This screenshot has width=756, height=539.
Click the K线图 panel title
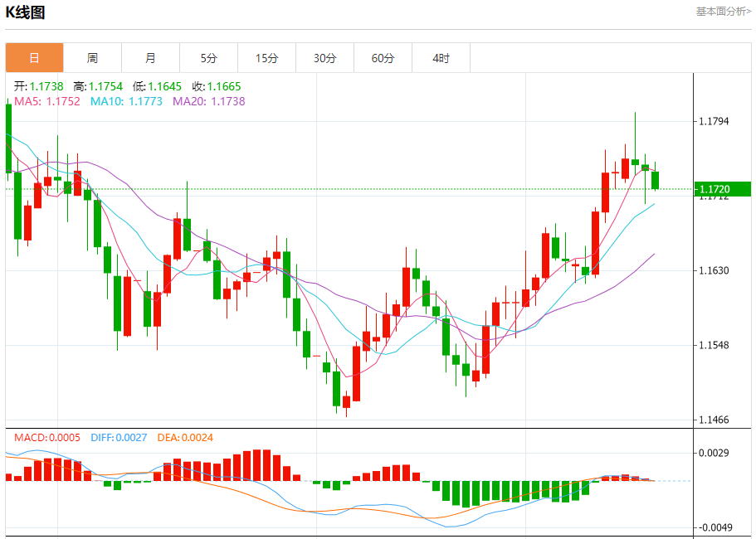(26, 12)
